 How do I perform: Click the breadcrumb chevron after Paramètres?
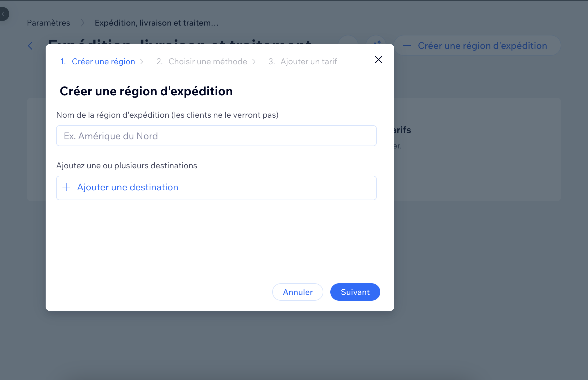83,23
